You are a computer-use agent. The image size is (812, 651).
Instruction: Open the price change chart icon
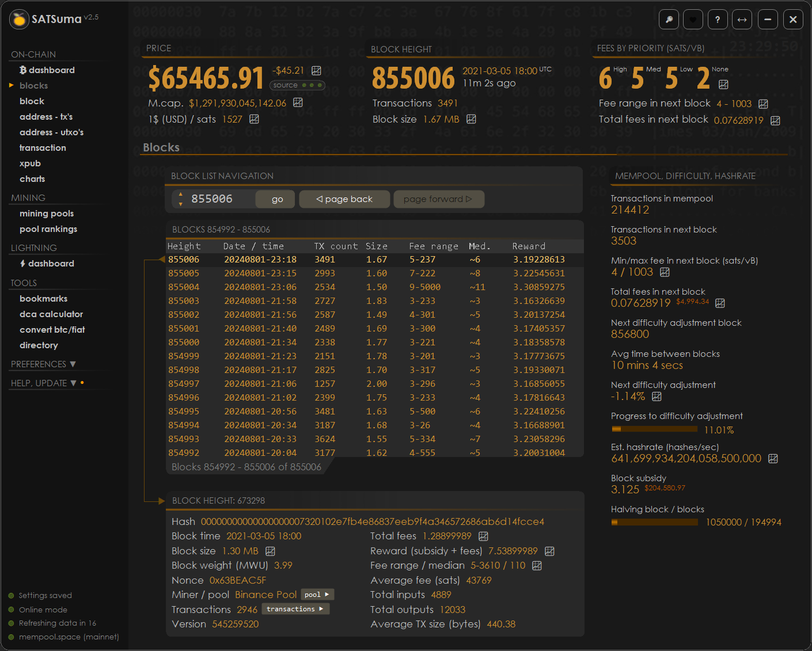click(316, 70)
